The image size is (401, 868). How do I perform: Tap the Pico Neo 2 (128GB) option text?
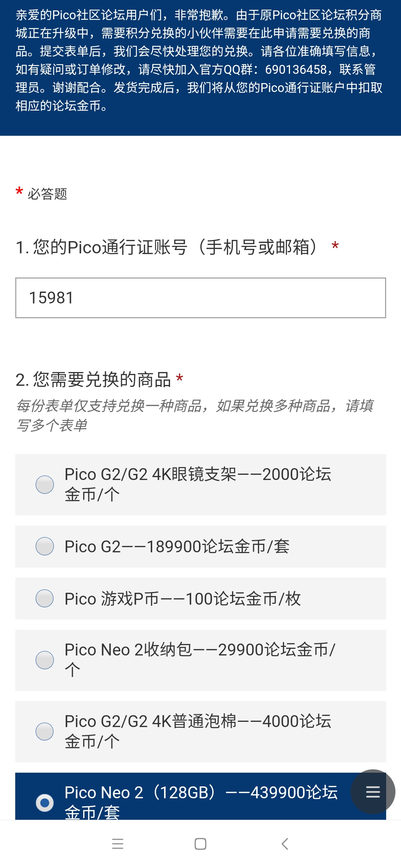point(200,801)
